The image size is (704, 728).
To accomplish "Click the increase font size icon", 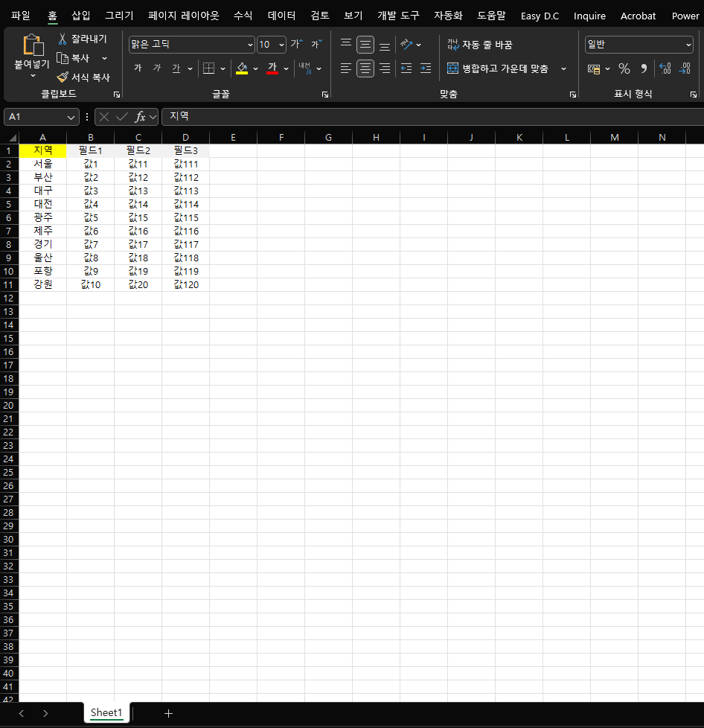I will coord(296,45).
